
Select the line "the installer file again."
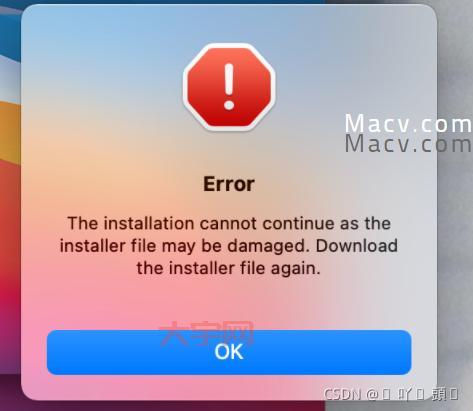pyautogui.click(x=229, y=268)
